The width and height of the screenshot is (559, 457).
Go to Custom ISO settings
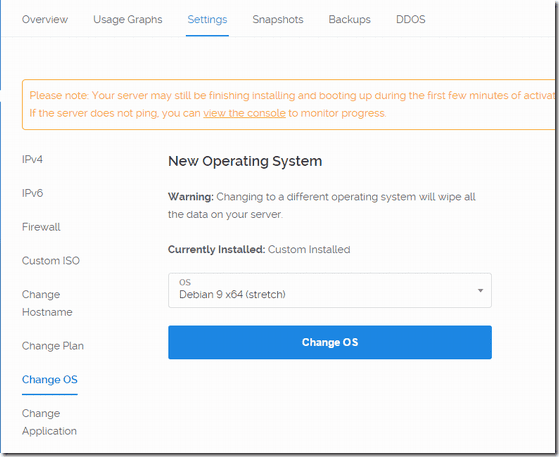pyautogui.click(x=51, y=261)
